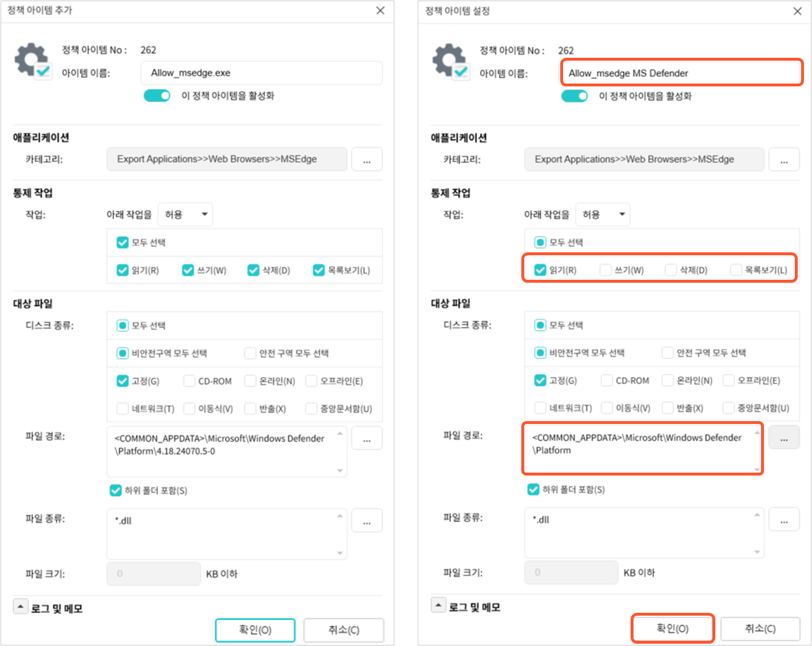This screenshot has height=646, width=812.
Task: Browse category button in right dialog
Action: pos(784,160)
